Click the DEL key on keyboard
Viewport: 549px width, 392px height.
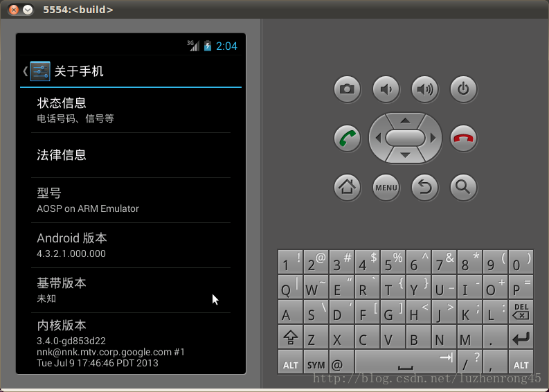pyautogui.click(x=521, y=312)
